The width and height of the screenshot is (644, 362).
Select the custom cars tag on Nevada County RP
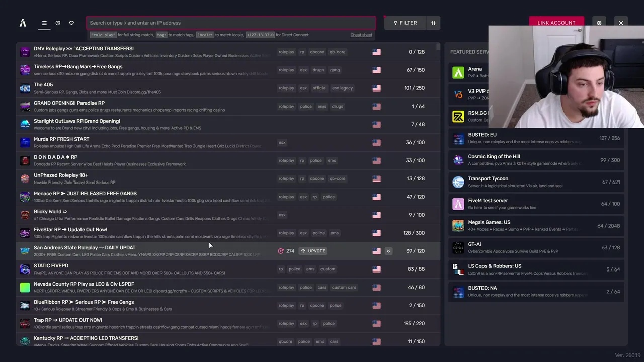tap(344, 287)
